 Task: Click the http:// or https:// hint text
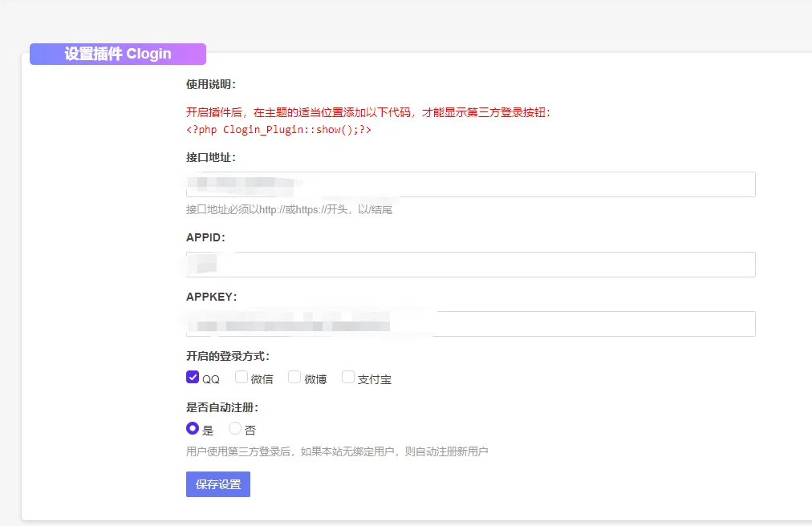[289, 210]
